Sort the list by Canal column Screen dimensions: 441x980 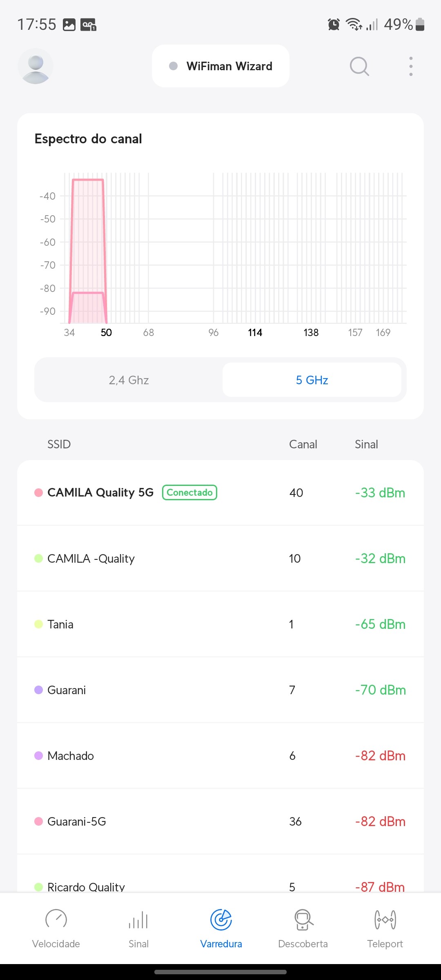click(x=303, y=444)
